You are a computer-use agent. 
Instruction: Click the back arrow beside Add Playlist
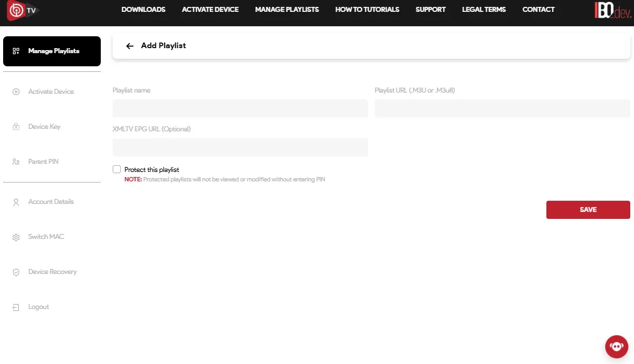(x=130, y=46)
